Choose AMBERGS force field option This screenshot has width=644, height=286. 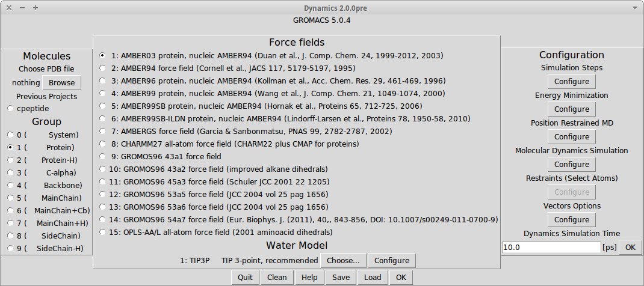click(102, 131)
